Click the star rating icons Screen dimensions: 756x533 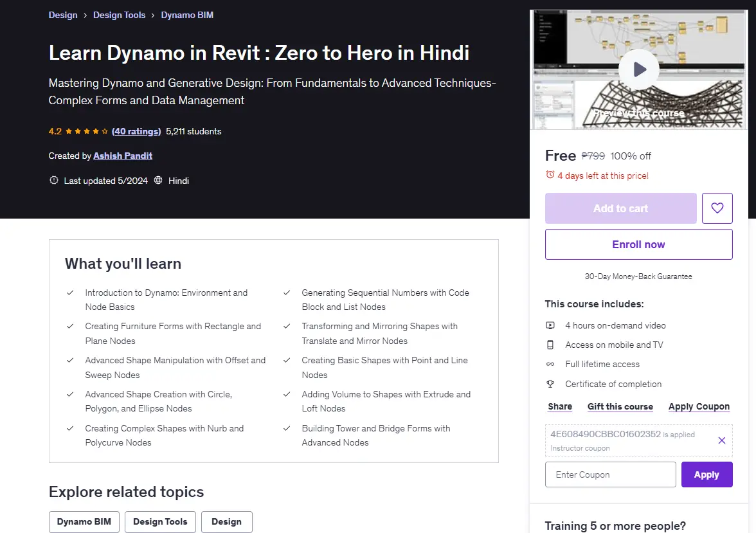[87, 131]
